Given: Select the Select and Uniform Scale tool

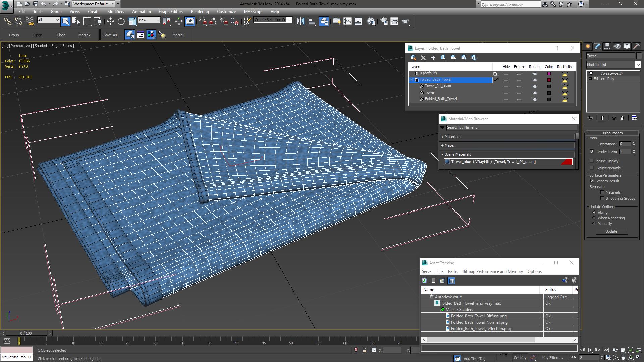Looking at the screenshot, I should point(132,21).
